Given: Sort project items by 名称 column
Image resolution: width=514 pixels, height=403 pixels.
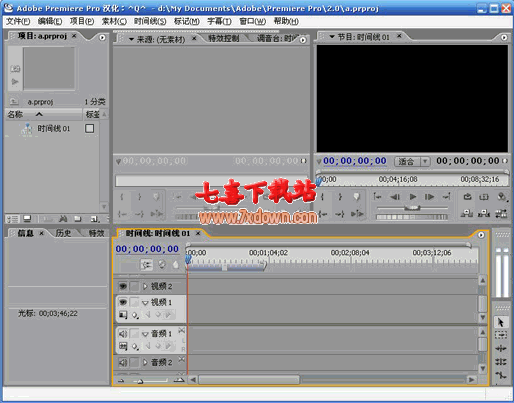Looking at the screenshot, I should pos(43,114).
